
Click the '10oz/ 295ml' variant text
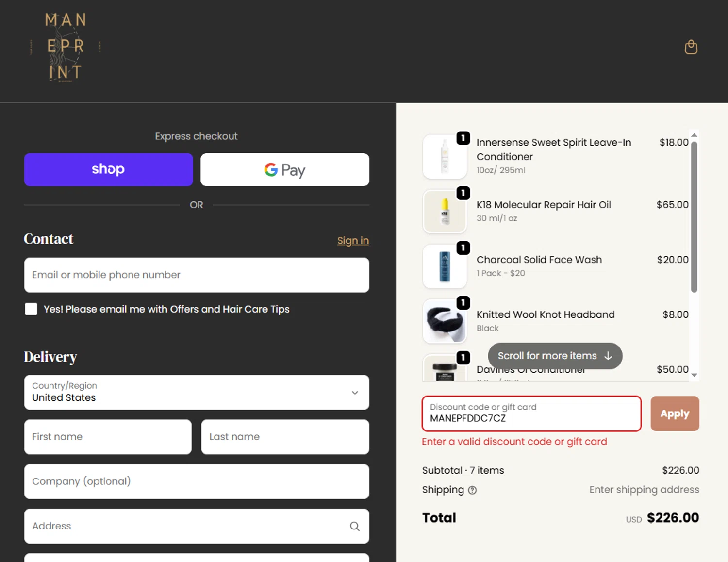point(501,170)
